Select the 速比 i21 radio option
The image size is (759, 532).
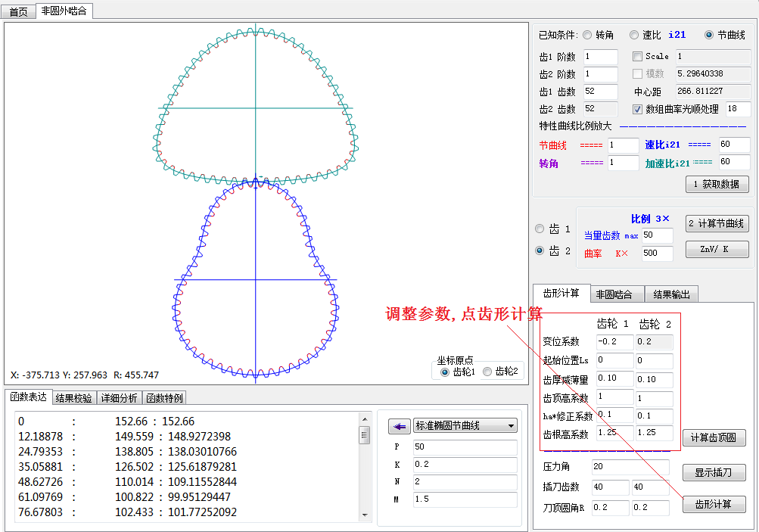tap(634, 35)
